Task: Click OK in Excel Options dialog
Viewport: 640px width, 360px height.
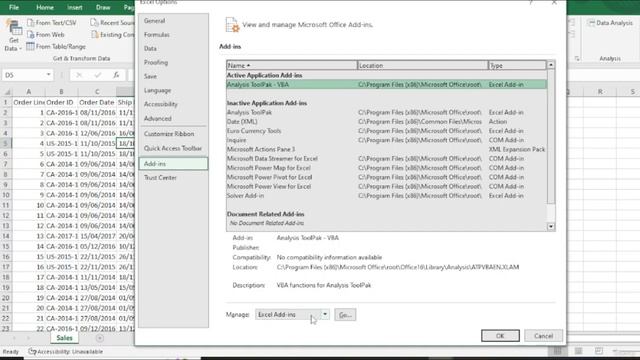Action: [x=500, y=336]
